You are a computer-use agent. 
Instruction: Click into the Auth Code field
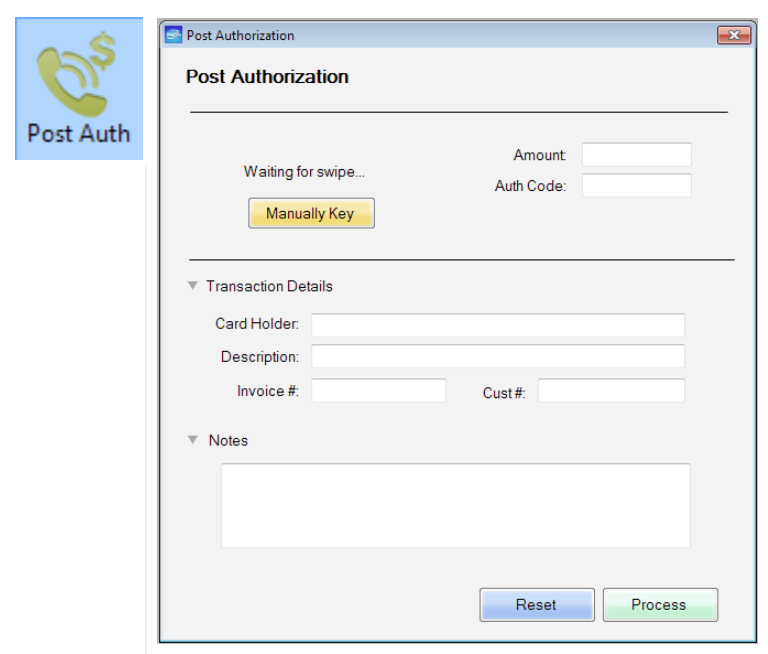coord(636,186)
